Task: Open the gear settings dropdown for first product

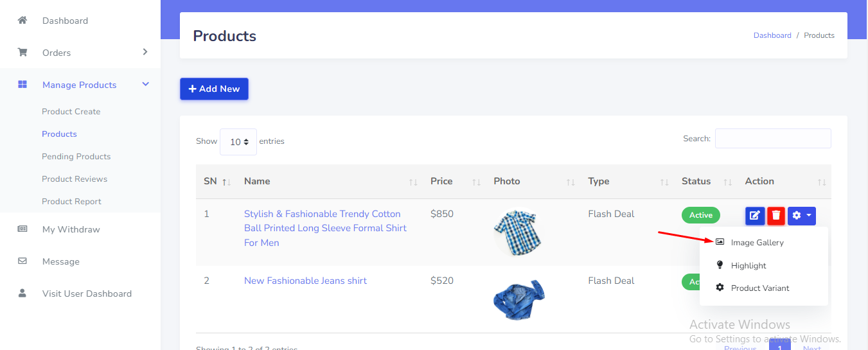Action: (x=801, y=216)
